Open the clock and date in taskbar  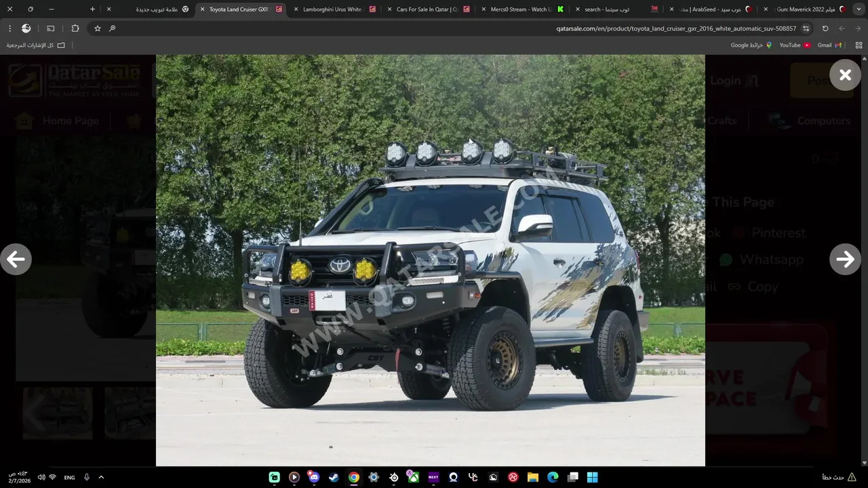tap(19, 477)
